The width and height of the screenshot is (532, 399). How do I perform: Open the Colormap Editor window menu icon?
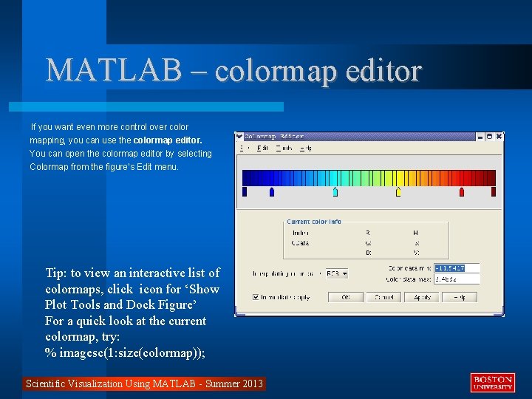(x=239, y=137)
